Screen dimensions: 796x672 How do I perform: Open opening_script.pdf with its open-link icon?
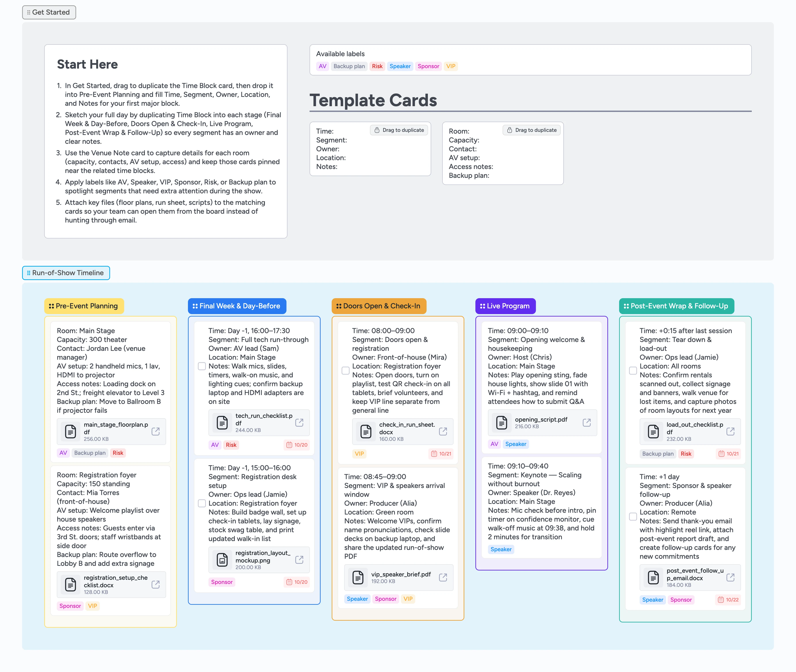[x=587, y=423]
